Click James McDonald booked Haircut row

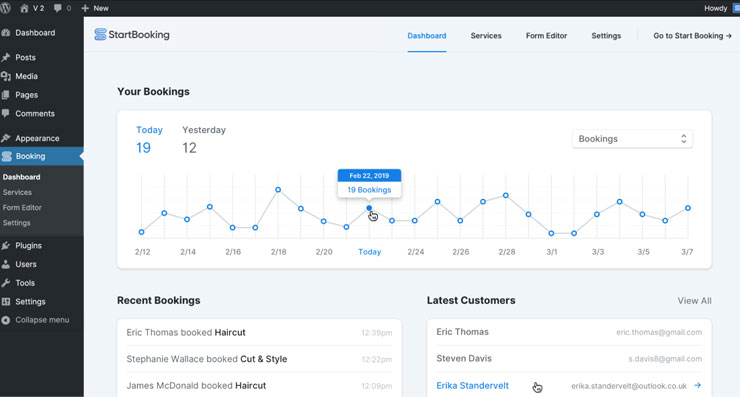(259, 386)
